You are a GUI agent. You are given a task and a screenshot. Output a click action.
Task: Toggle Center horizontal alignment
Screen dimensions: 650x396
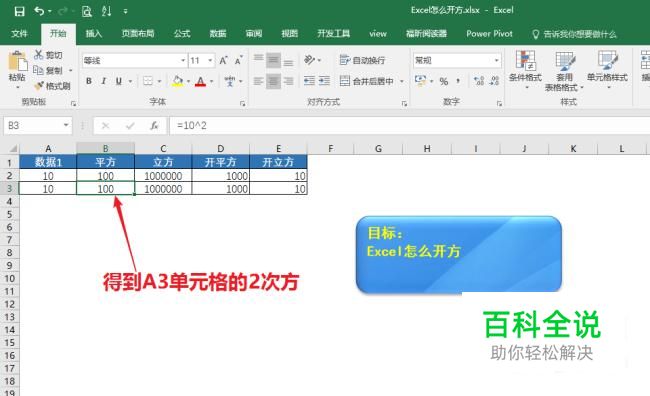(x=273, y=81)
